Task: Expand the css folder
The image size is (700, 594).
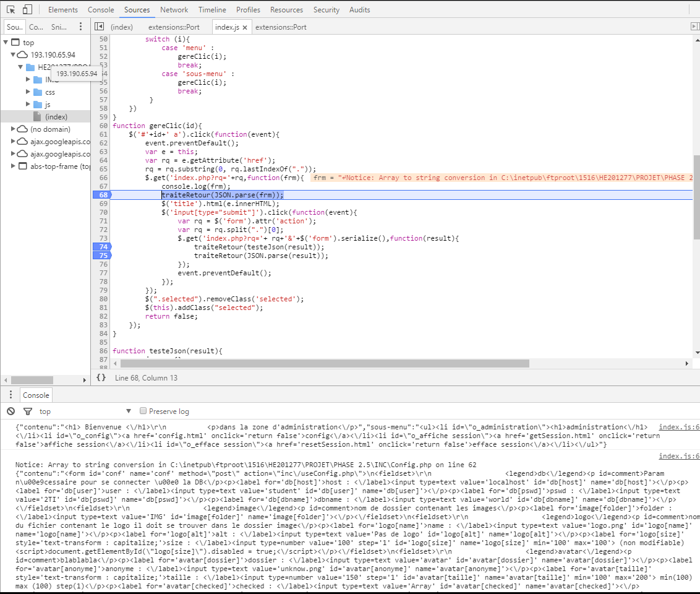Action: point(28,92)
